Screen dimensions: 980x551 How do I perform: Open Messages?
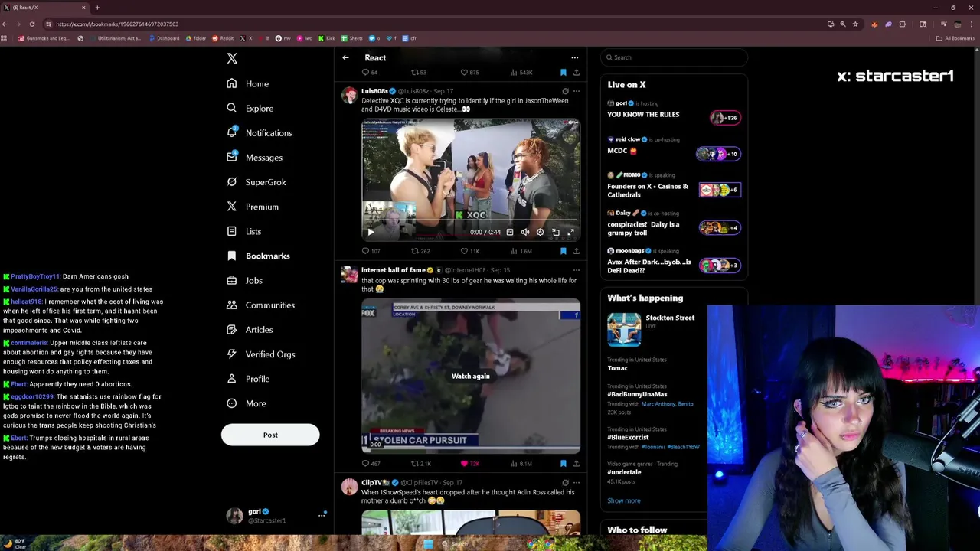click(x=254, y=157)
